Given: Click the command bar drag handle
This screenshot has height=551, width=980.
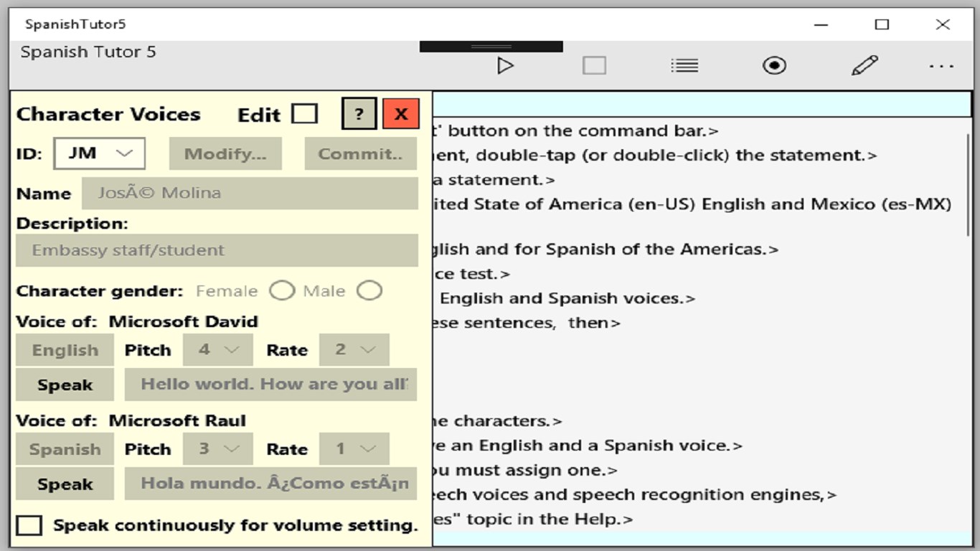Looking at the screenshot, I should (x=491, y=47).
